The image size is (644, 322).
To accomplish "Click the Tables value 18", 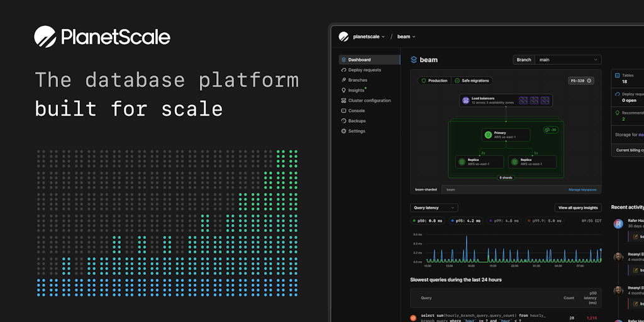I will click(x=625, y=82).
